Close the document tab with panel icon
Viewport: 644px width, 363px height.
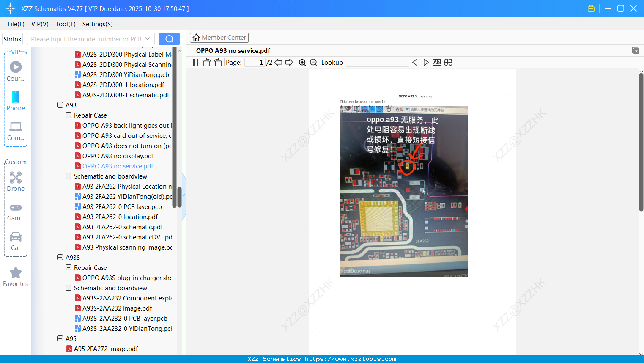635,50
